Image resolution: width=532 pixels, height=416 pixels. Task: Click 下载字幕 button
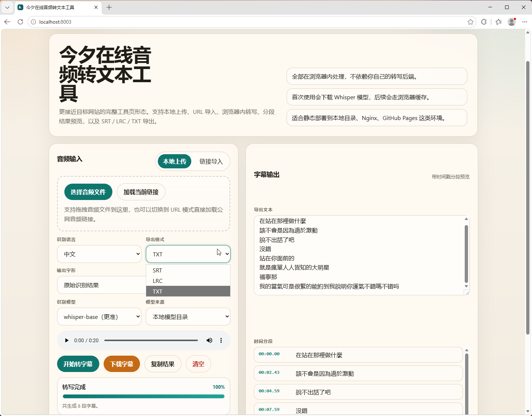click(122, 364)
